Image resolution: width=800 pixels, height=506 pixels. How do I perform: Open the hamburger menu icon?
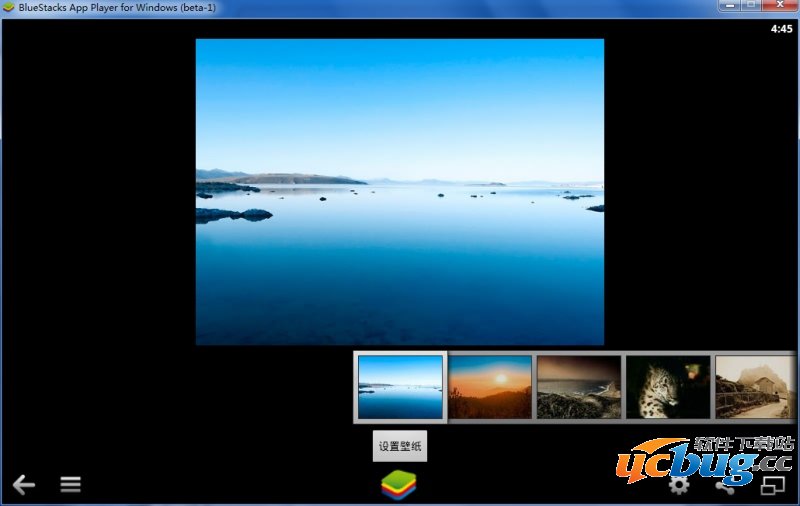[70, 485]
